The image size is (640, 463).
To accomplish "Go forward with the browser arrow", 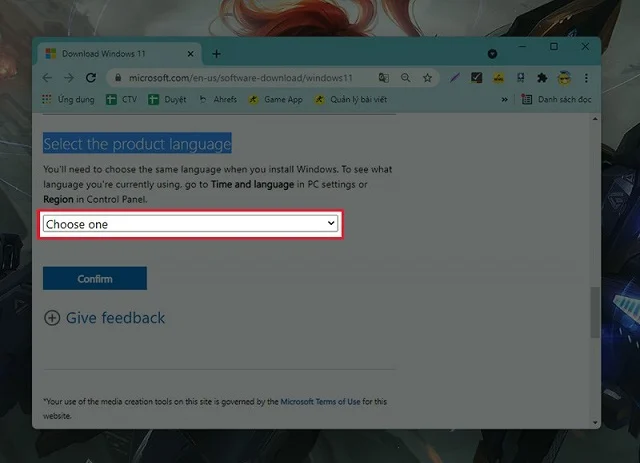I will [69, 78].
